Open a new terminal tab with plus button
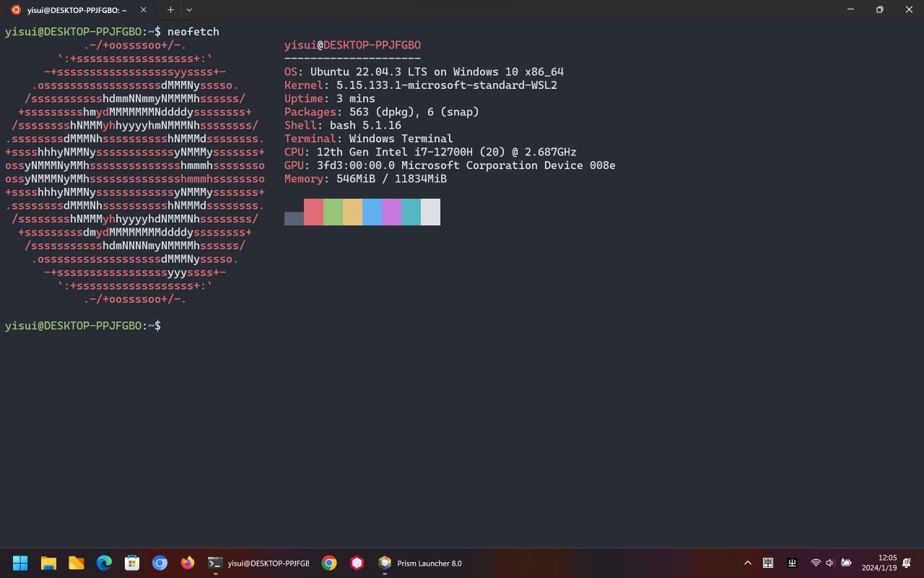The width and height of the screenshot is (924, 578). [170, 10]
